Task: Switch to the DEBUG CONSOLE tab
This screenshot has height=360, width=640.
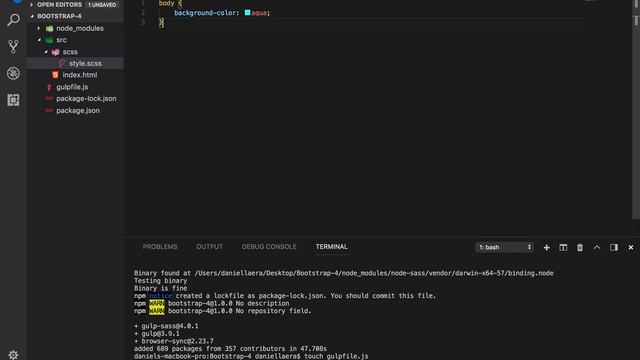Action: 269,247
